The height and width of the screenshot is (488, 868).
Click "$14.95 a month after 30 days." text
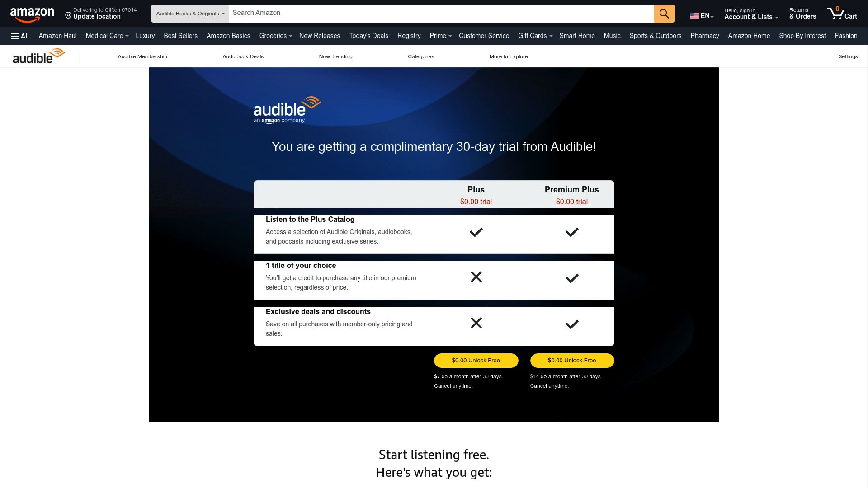[x=566, y=376]
